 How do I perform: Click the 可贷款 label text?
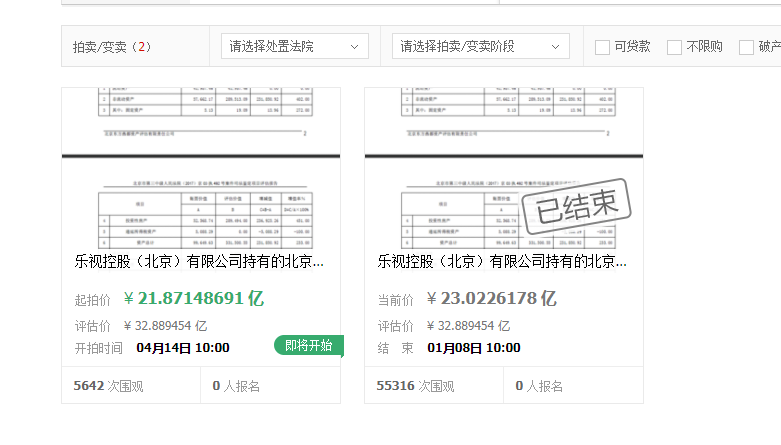[632, 46]
